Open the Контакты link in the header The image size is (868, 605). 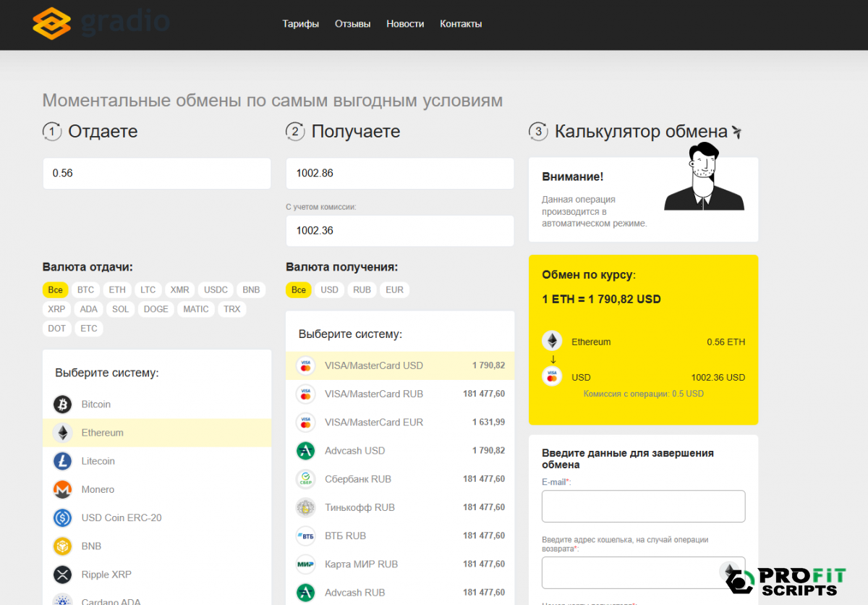pyautogui.click(x=461, y=24)
